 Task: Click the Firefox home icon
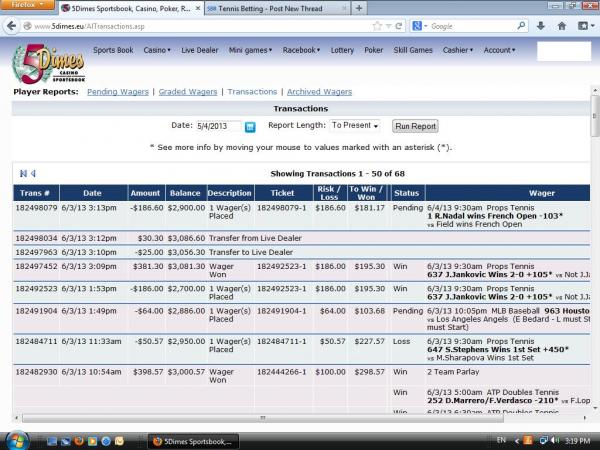(561, 25)
